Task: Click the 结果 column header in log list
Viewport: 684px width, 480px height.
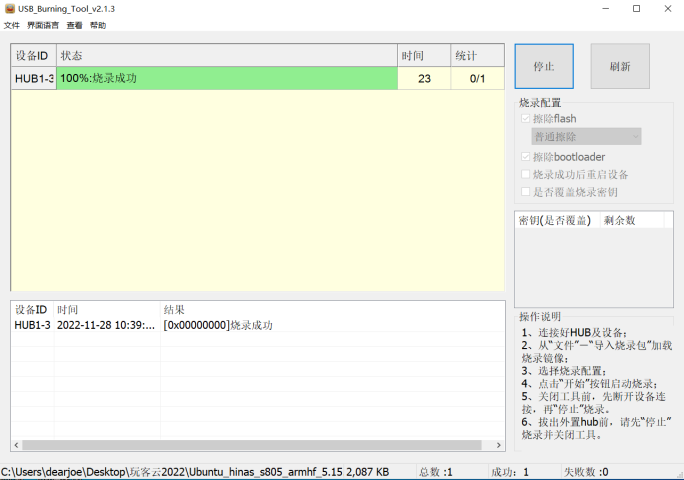Action: [332, 310]
